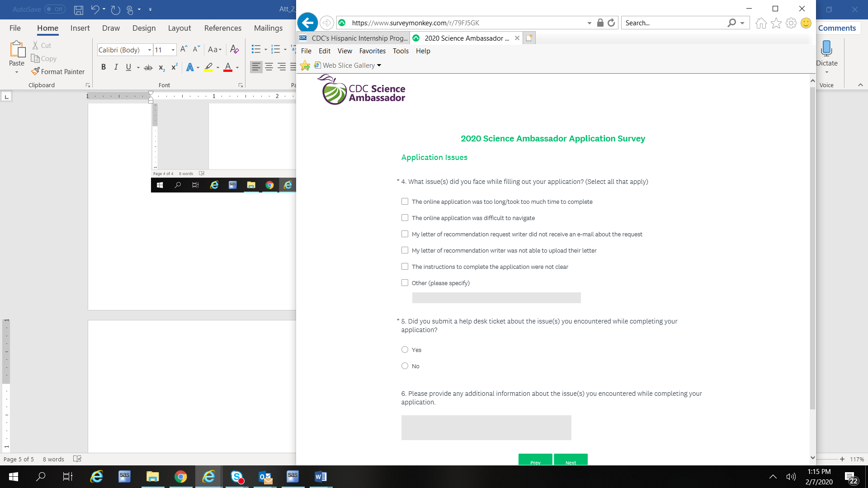Expand the font size dropdown
868x488 pixels.
pos(173,50)
